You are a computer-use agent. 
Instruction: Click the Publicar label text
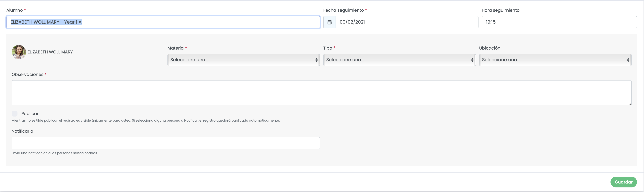pyautogui.click(x=30, y=114)
